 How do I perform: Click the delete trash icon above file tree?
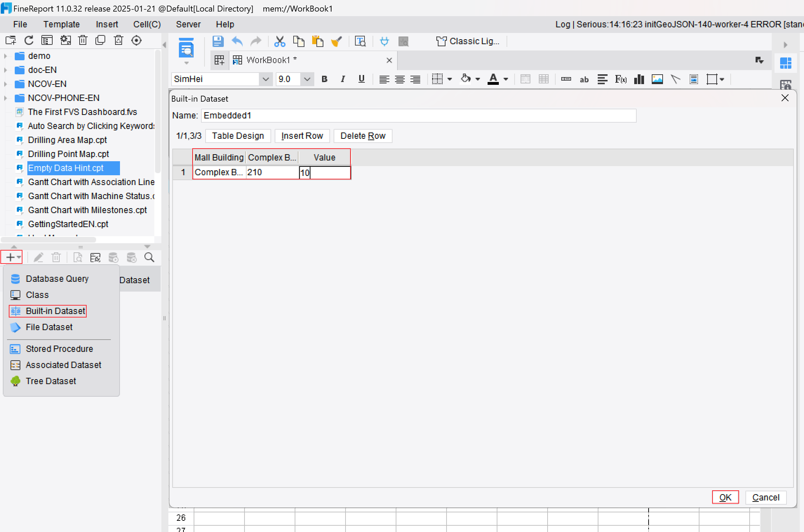point(83,40)
